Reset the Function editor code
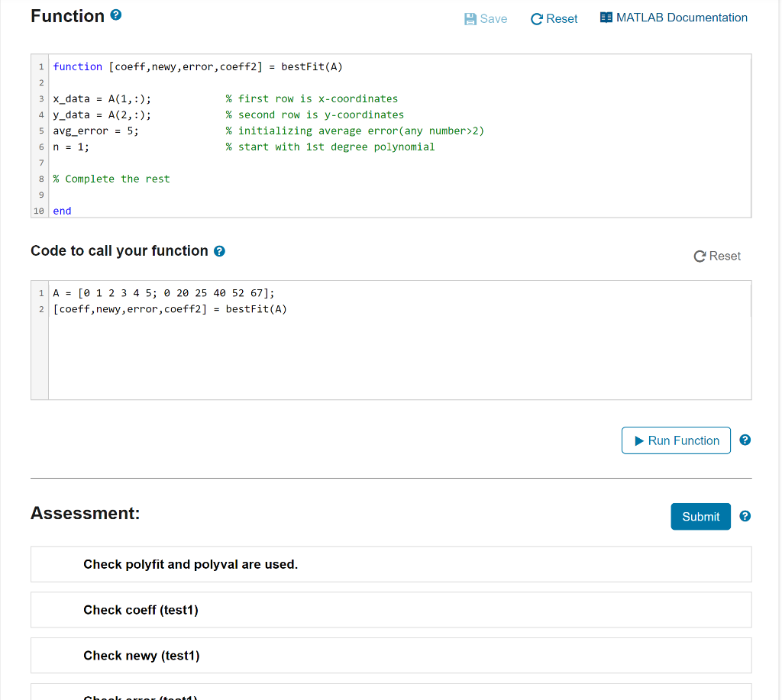Screen dimensions: 782x700 coord(554,18)
